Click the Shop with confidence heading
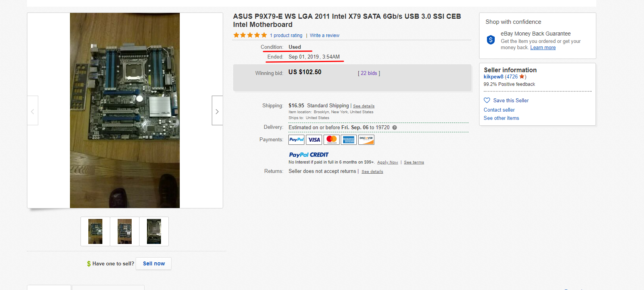644x290 pixels. coord(513,22)
